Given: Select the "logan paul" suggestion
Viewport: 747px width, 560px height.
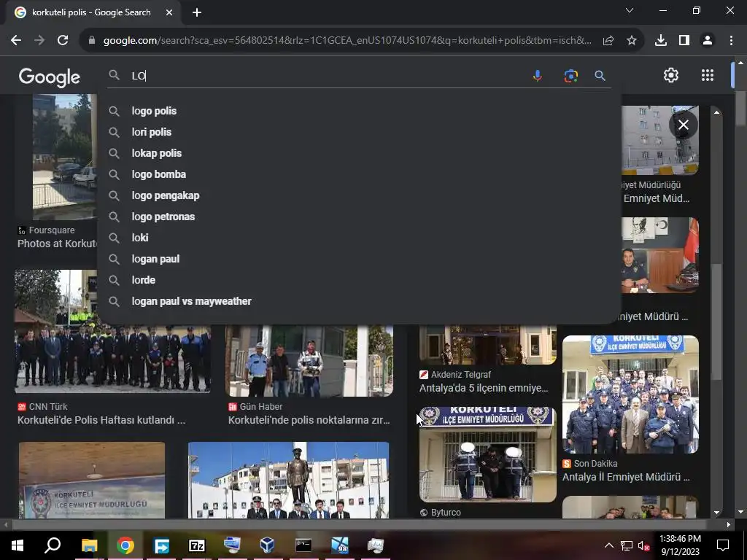Looking at the screenshot, I should pos(359,259).
